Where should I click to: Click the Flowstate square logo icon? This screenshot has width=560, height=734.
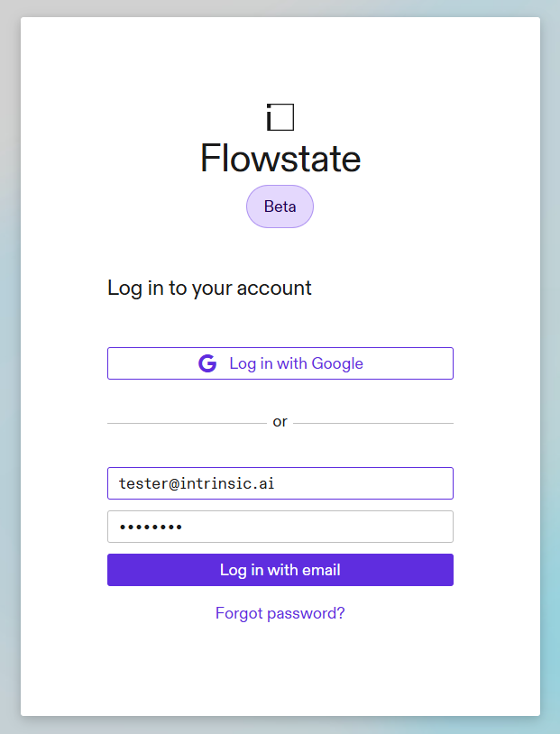[280, 117]
